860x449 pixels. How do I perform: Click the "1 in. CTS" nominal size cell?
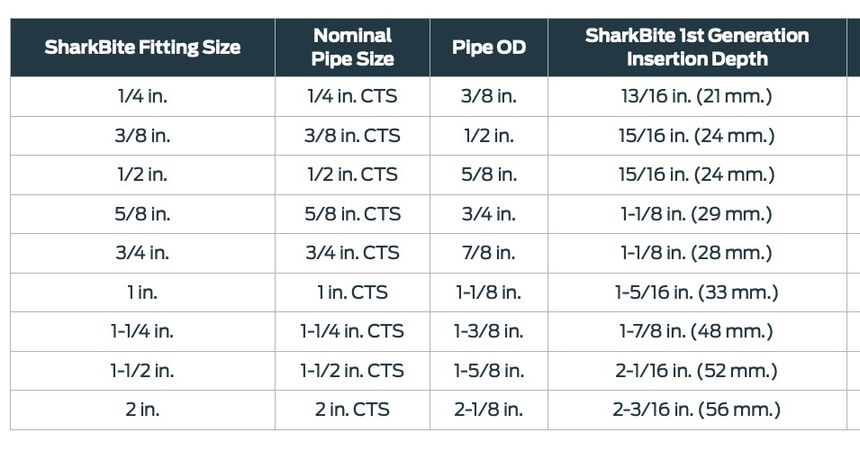click(352, 293)
